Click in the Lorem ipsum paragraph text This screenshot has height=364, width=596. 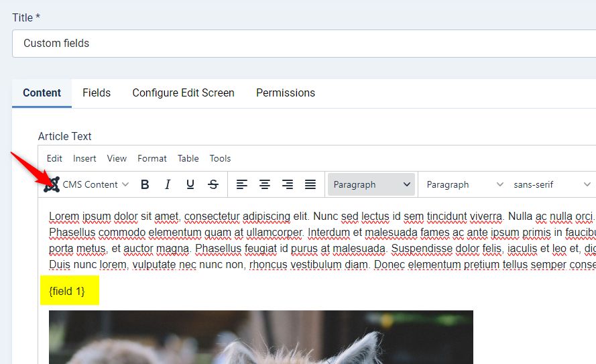pyautogui.click(x=322, y=240)
